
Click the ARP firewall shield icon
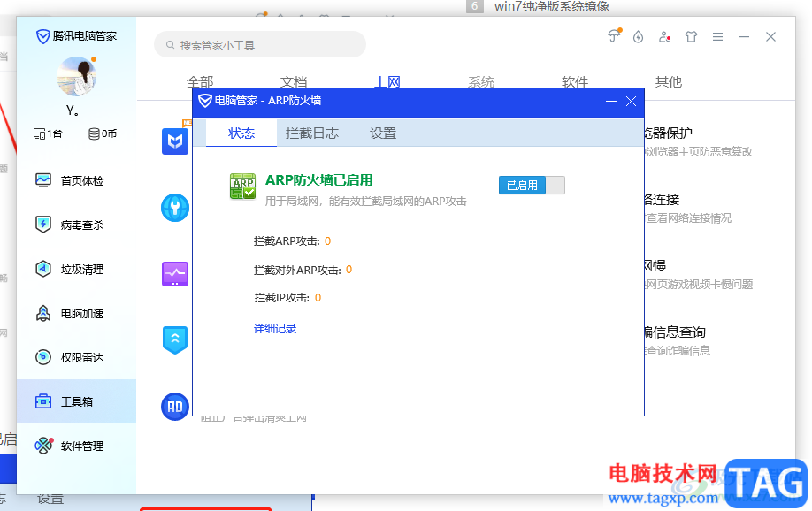(243, 187)
